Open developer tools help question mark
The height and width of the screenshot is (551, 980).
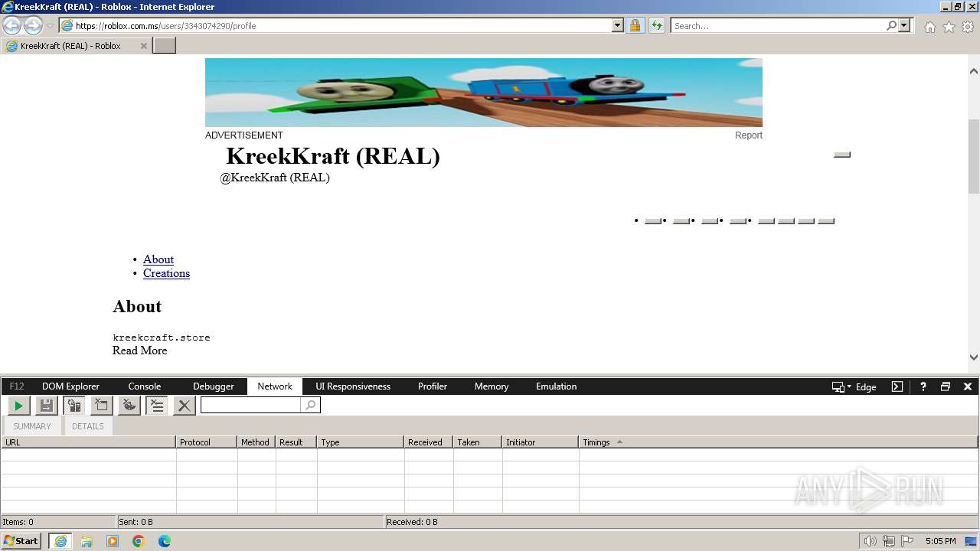click(x=923, y=386)
